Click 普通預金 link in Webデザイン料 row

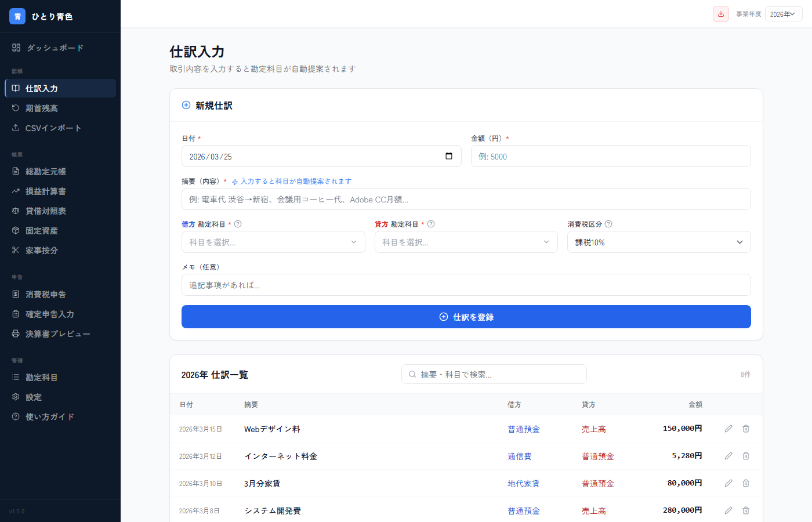pos(523,429)
